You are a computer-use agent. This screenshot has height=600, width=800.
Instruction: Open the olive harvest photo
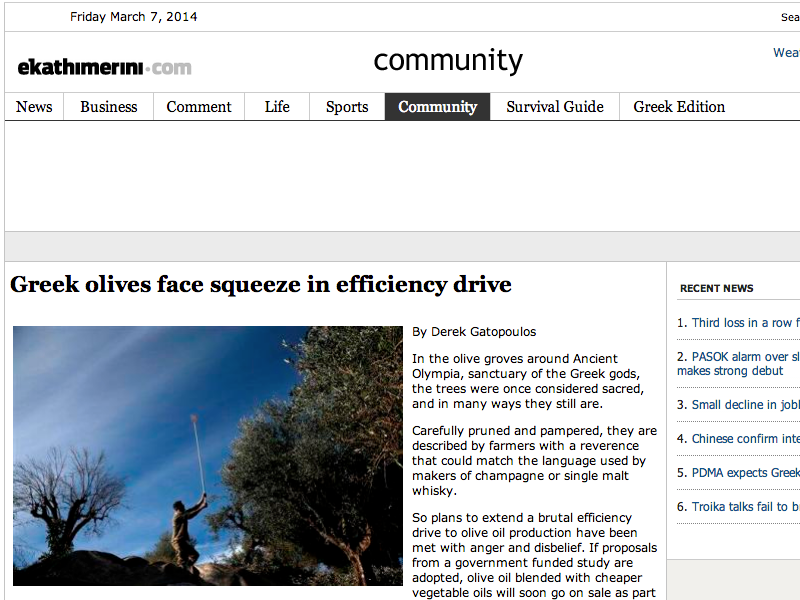tap(208, 455)
